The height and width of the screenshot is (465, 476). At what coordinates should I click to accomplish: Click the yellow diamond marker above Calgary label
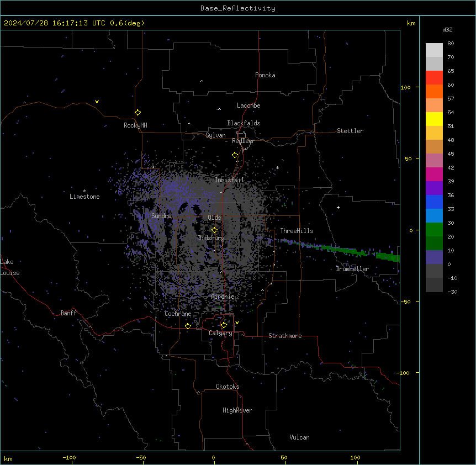[x=224, y=325]
